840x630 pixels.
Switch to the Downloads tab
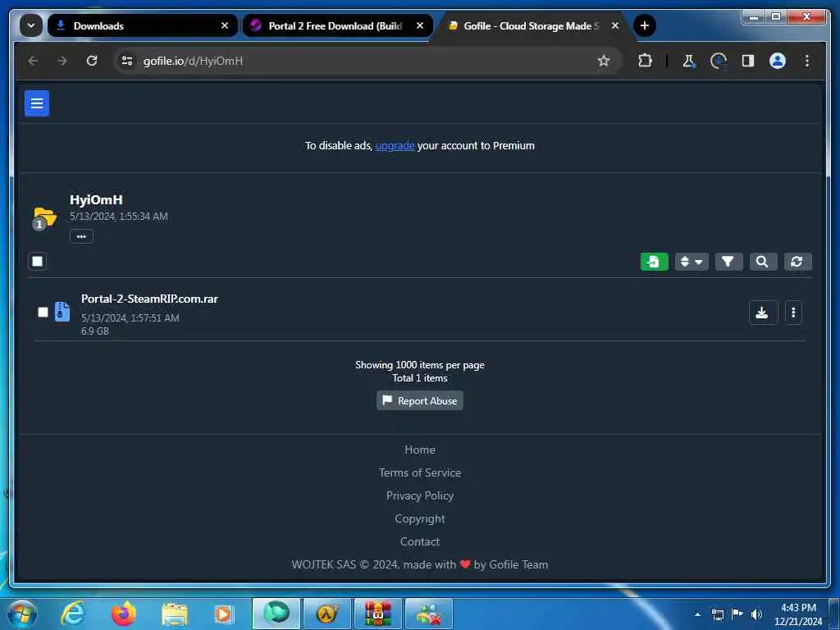(x=143, y=25)
